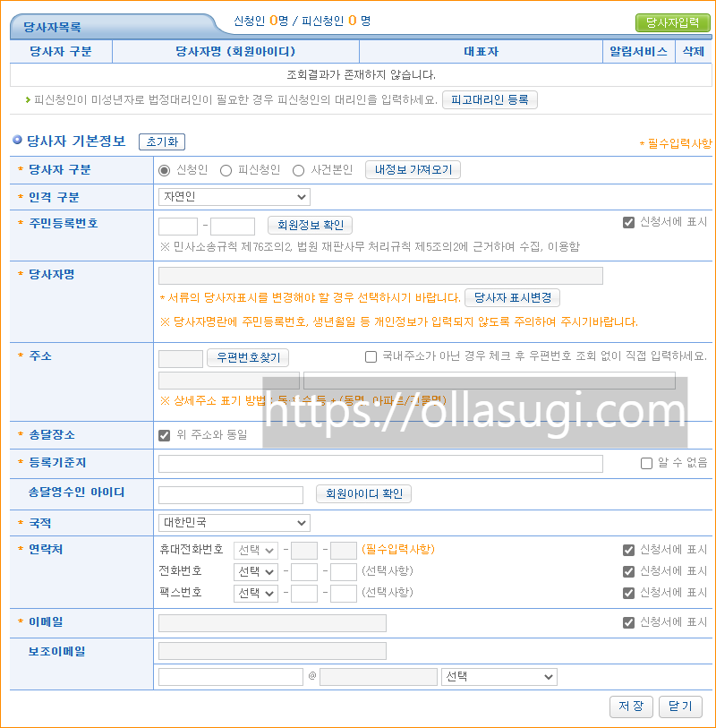Click the 저장 save button
This screenshot has width=716, height=728.
pos(631,706)
